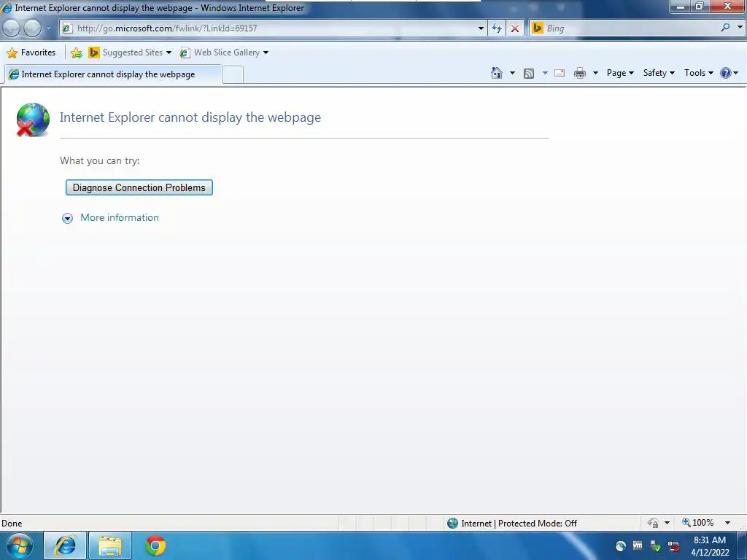Screen dimensions: 747x560
Task: Click Diagnose Connection Problems button
Action: (139, 187)
